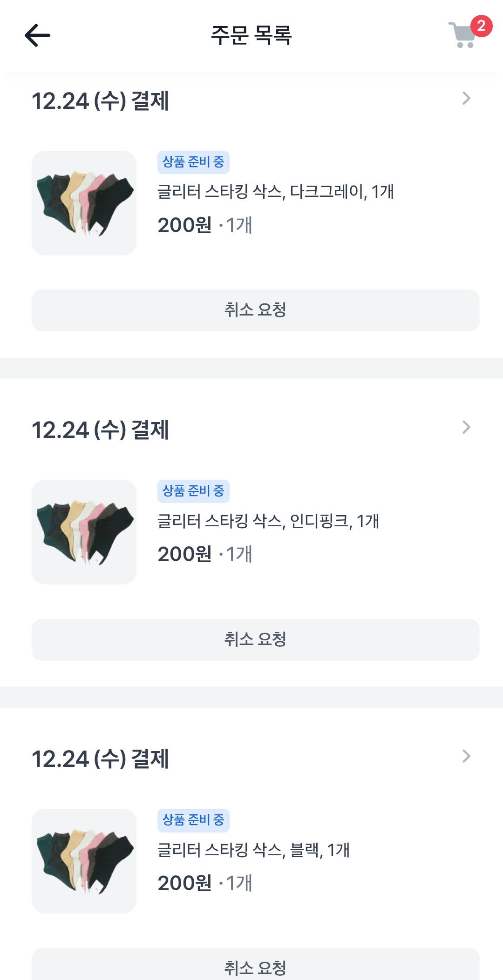Tap the back arrow icon
Viewport: 503px width, 980px height.
(37, 35)
